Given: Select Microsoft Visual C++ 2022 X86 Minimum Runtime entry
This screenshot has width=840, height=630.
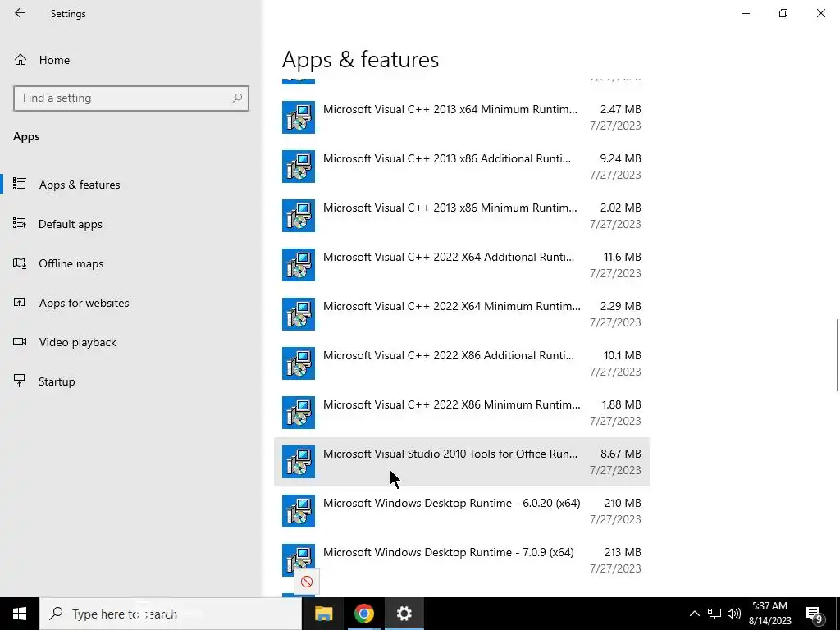Looking at the screenshot, I should click(x=462, y=413).
